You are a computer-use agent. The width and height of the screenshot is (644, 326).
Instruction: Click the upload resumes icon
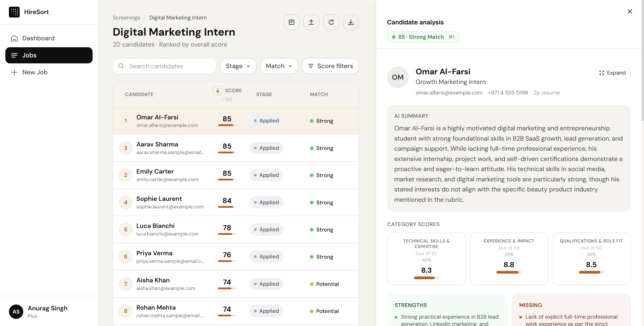pos(311,22)
